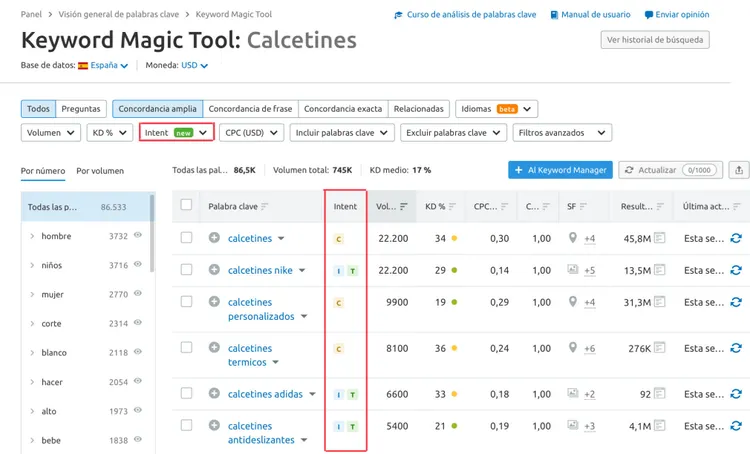The width and height of the screenshot is (750, 454).
Task: Refresh data for 'calcetines antideslizantes' row
Action: [x=736, y=426]
